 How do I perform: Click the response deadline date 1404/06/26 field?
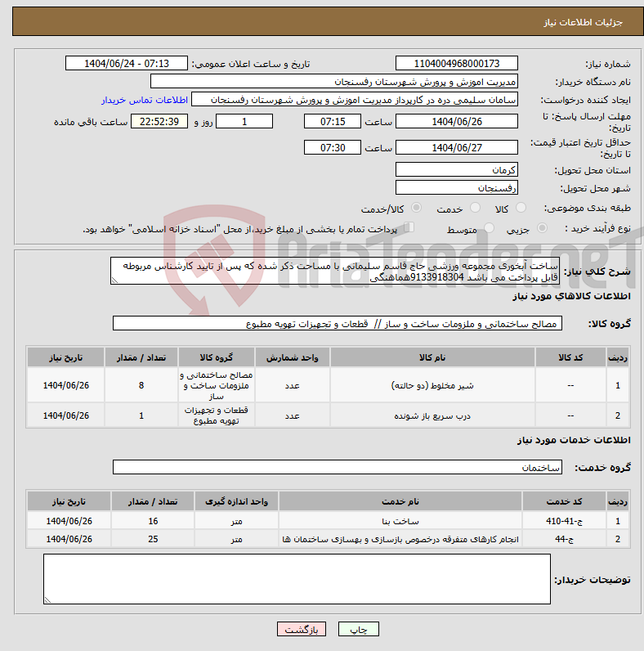click(457, 122)
